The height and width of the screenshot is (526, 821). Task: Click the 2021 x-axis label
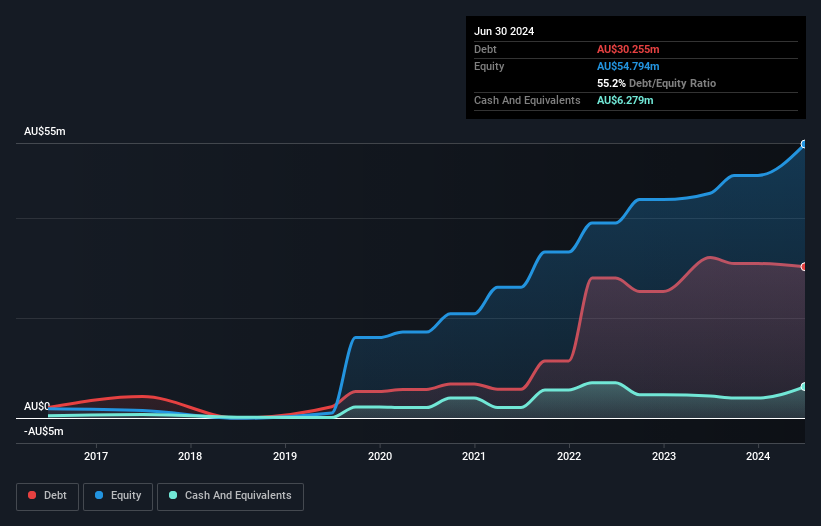click(474, 456)
